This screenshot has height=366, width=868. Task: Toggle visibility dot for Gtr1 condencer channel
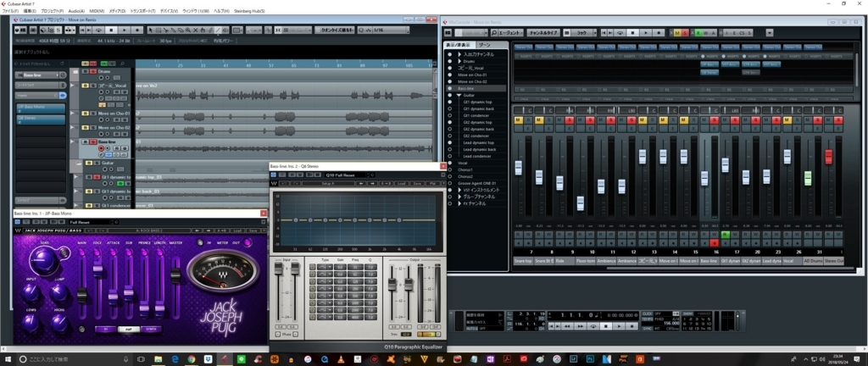click(x=450, y=115)
